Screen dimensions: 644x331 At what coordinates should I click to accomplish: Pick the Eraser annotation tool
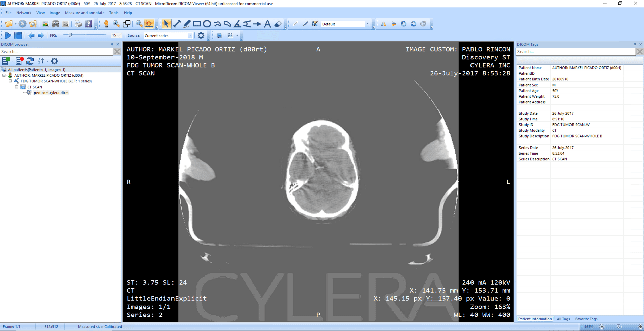coord(278,24)
